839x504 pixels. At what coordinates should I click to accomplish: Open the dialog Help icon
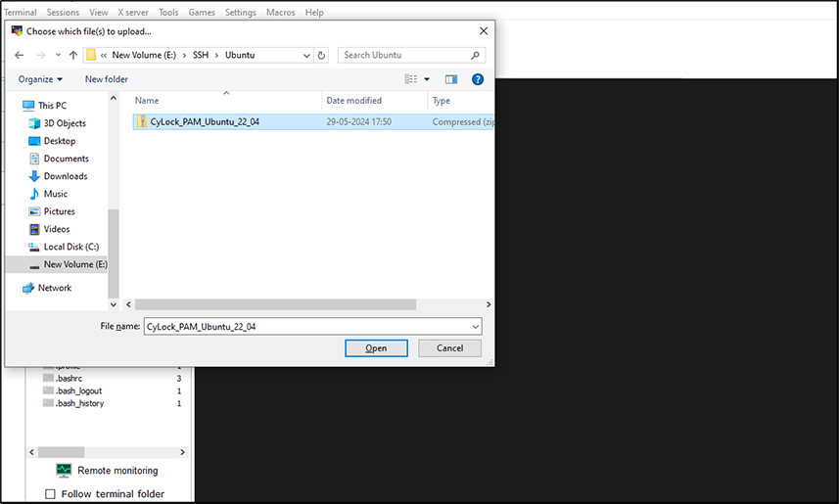(478, 79)
